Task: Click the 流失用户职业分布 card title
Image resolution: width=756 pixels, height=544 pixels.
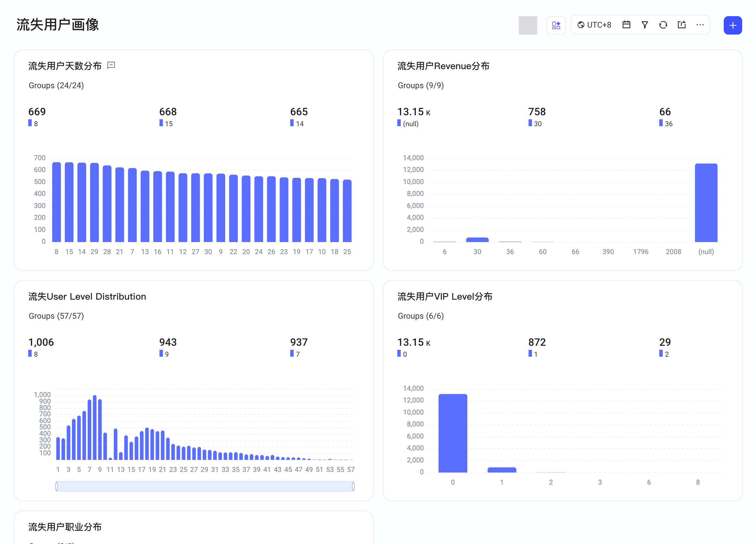Action: [65, 527]
